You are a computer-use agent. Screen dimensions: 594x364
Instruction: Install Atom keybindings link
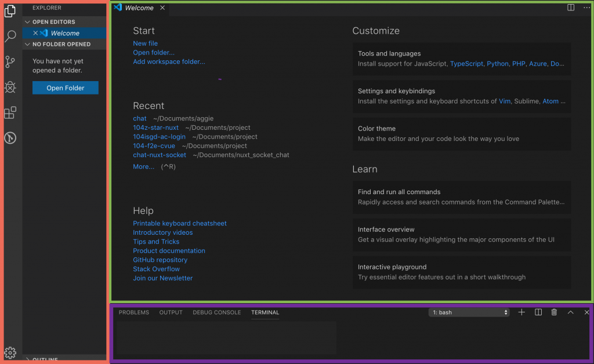coord(550,101)
